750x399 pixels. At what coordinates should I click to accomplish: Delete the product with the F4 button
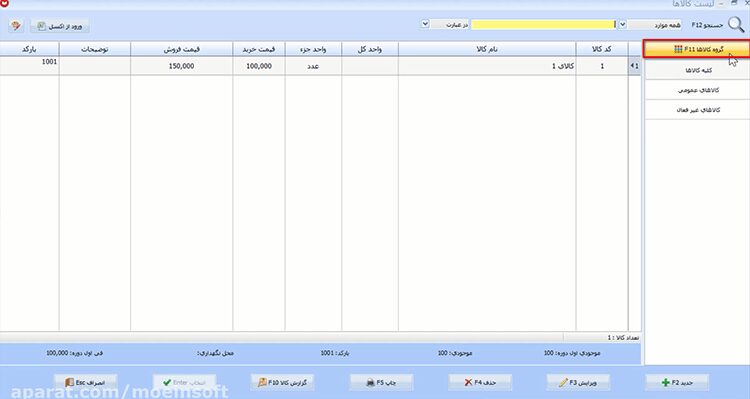[480, 382]
